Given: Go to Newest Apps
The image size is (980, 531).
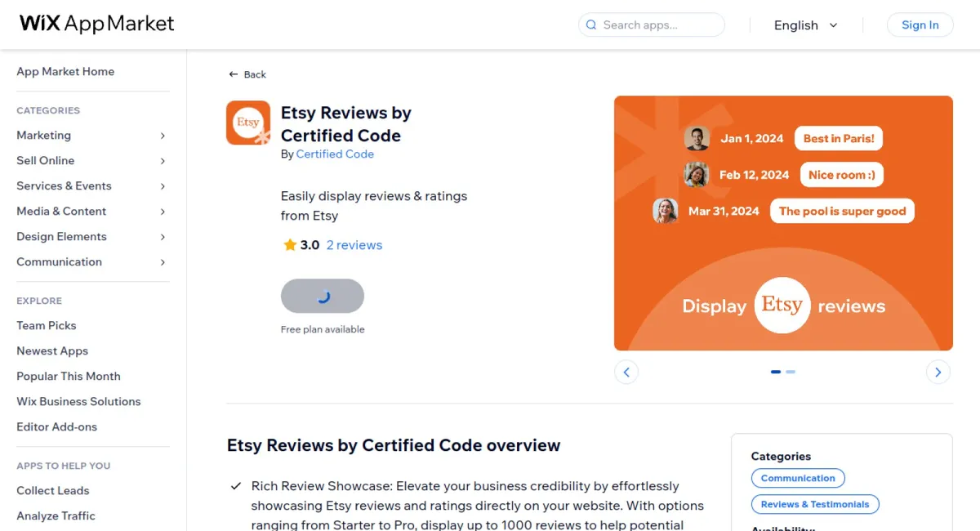Looking at the screenshot, I should tap(52, 350).
